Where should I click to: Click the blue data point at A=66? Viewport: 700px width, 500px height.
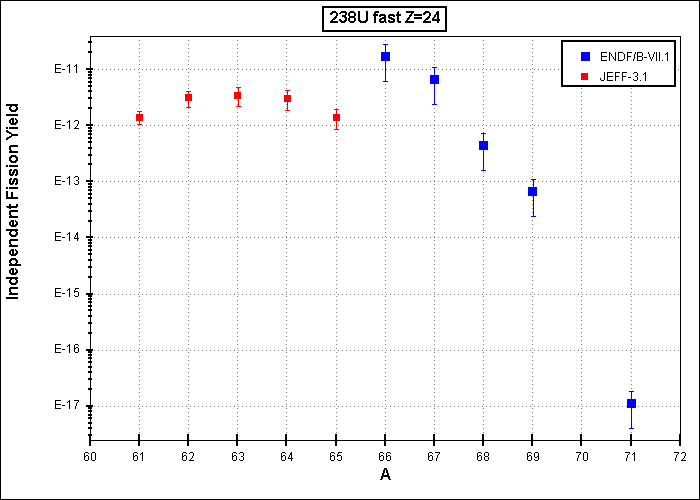[x=385, y=56]
